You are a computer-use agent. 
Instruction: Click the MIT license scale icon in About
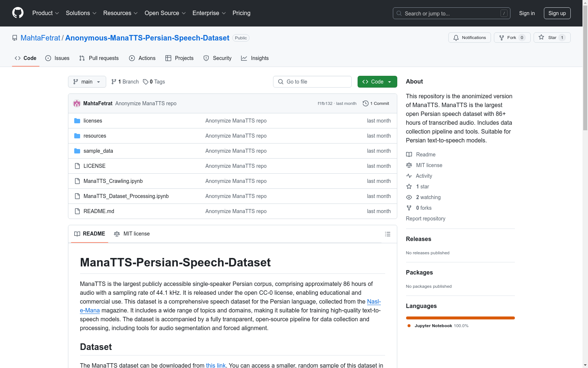pos(409,165)
